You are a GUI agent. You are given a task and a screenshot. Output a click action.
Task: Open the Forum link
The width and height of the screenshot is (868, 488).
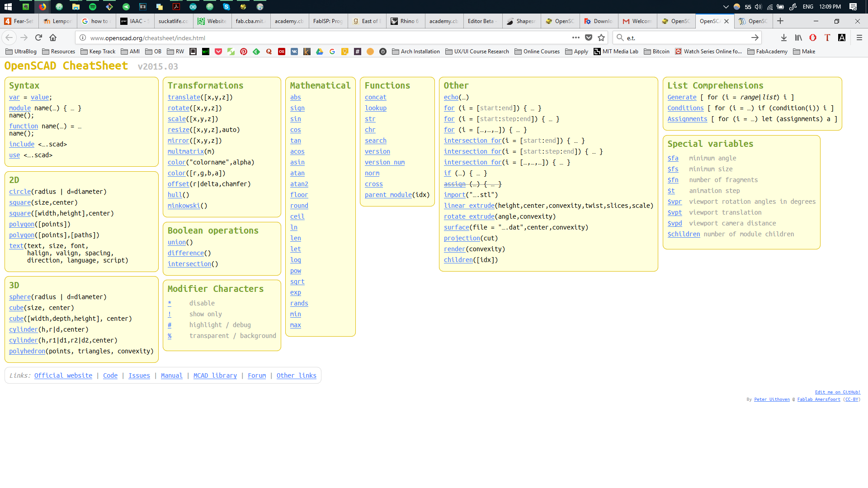(x=257, y=375)
